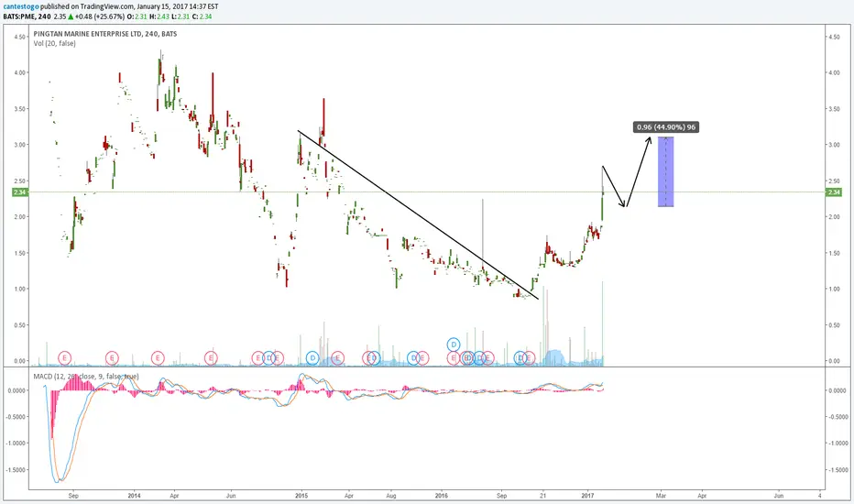Click the green 2.34 price tag on right axis

click(x=834, y=192)
